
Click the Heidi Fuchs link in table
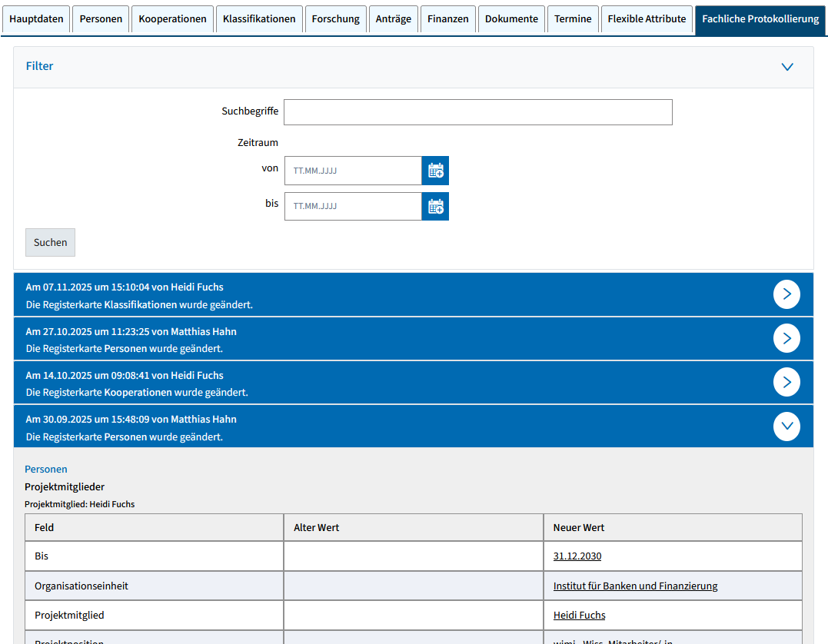click(579, 616)
